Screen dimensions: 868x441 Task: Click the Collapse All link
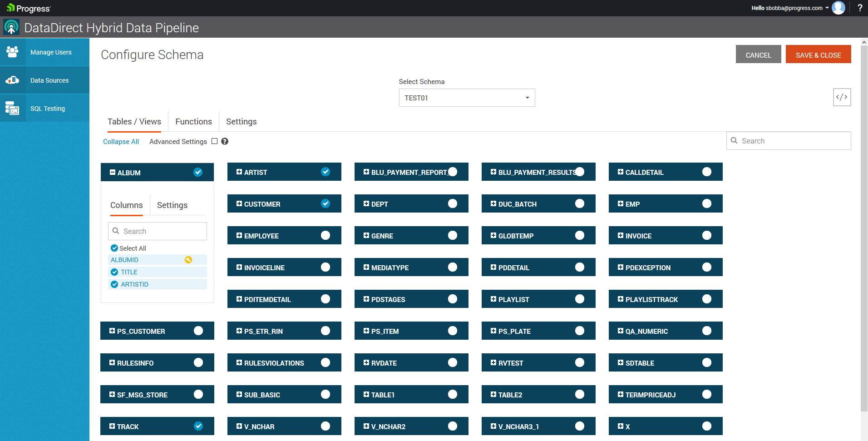click(121, 142)
